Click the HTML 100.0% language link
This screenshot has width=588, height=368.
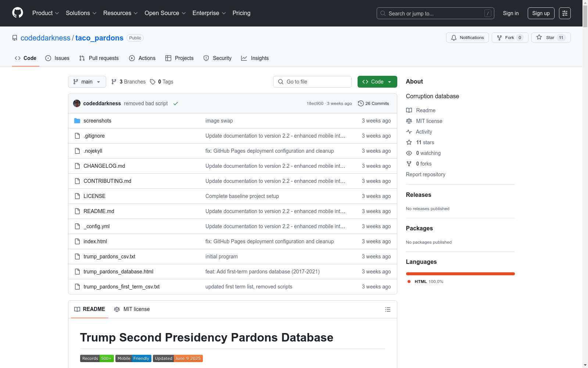[426, 282]
